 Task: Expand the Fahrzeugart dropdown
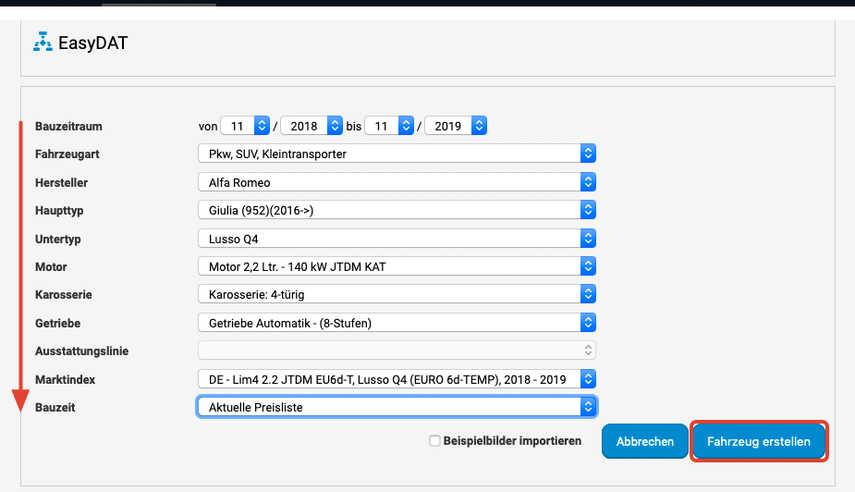click(397, 154)
